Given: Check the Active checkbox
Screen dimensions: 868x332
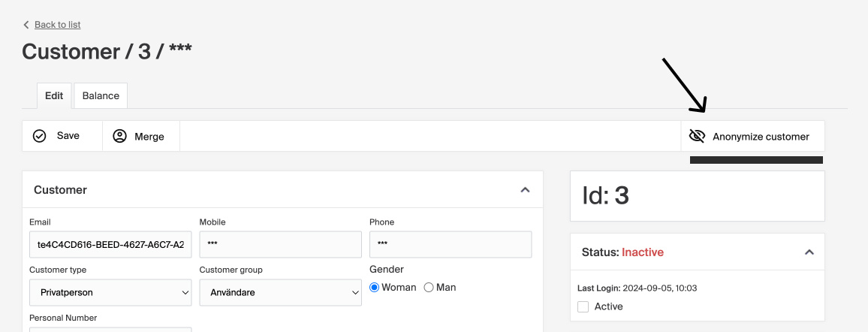Looking at the screenshot, I should coord(583,306).
